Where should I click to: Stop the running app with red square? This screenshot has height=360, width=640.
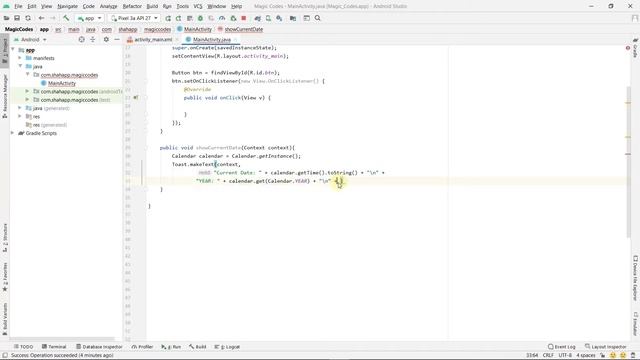[244, 18]
